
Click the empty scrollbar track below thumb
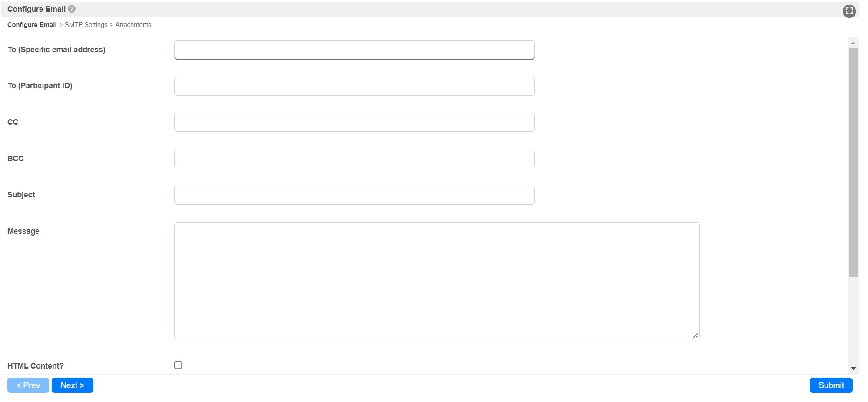pos(853,321)
